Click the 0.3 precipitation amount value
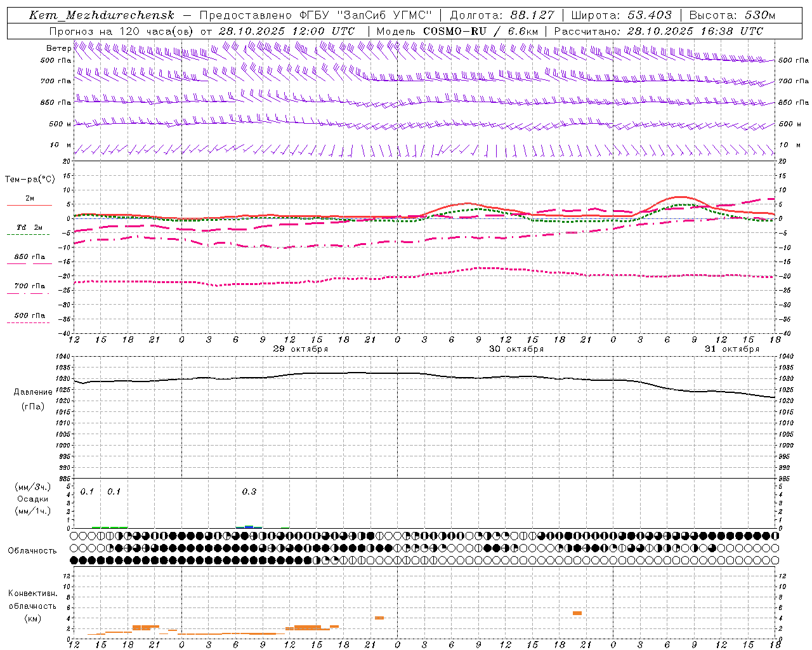 [x=249, y=492]
